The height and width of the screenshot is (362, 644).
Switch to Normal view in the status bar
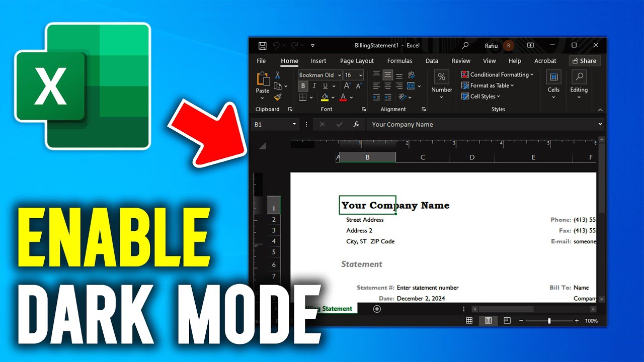click(469, 320)
